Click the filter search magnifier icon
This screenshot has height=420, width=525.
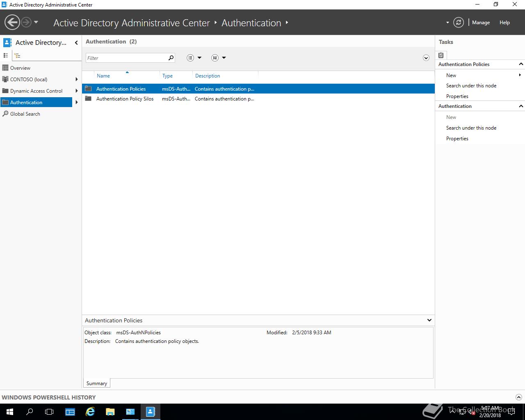171,58
